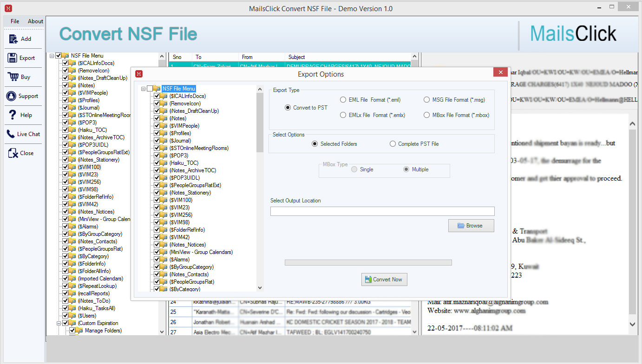The width and height of the screenshot is (642, 364).
Task: Click folder icon of (recallReports) in main tree
Action: tap(72, 293)
